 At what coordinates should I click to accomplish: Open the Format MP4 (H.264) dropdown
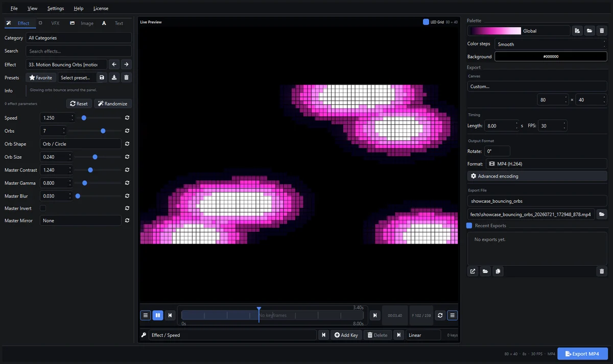coord(537,164)
